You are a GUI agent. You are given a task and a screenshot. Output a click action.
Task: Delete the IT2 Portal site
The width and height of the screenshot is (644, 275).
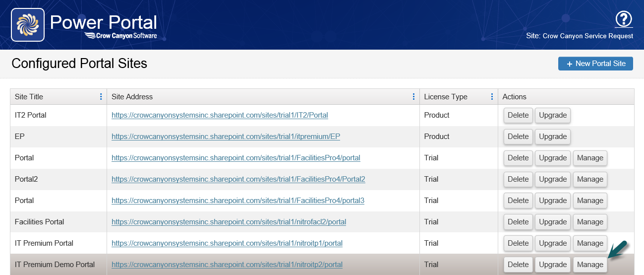(518, 115)
